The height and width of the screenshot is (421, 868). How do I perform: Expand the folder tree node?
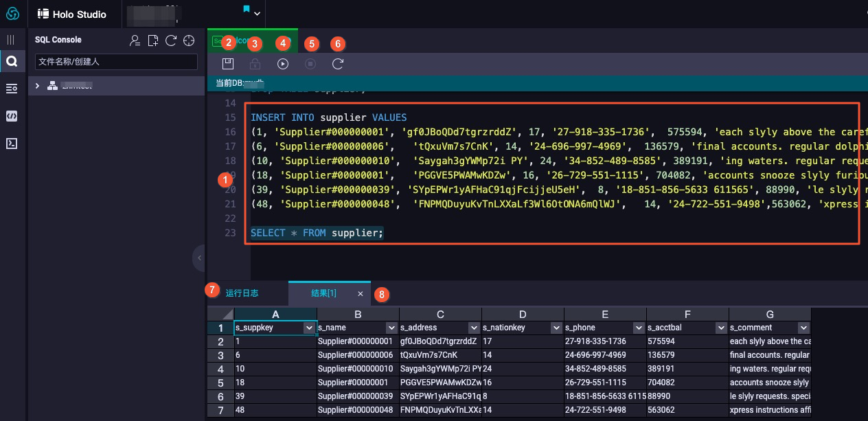(x=38, y=86)
